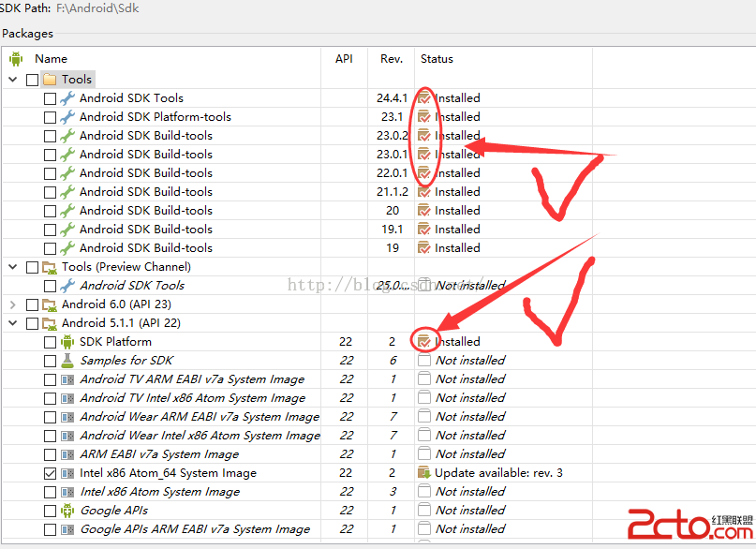Uncheck the Intel x86 Atom_64 System Image checkbox
The height and width of the screenshot is (549, 756).
point(50,473)
